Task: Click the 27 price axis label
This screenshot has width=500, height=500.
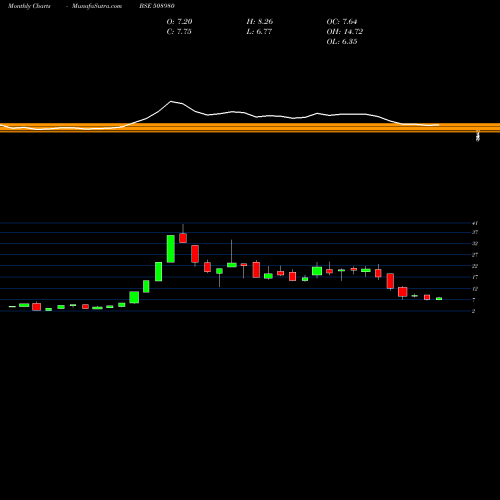Action: pos(475,255)
